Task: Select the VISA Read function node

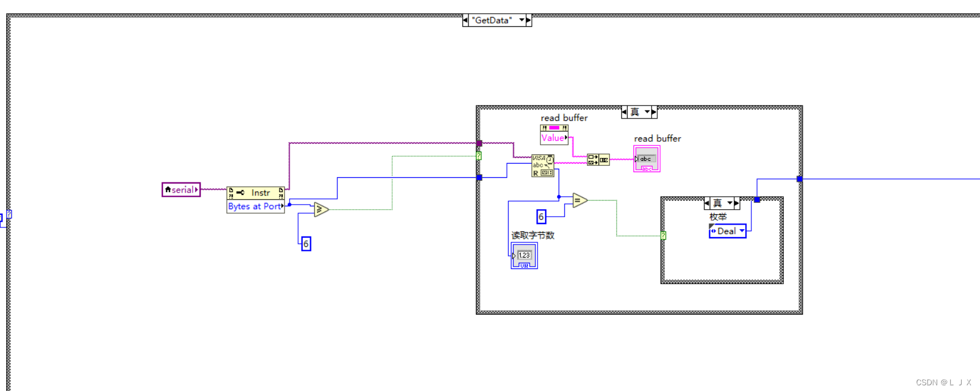Action: [543, 166]
